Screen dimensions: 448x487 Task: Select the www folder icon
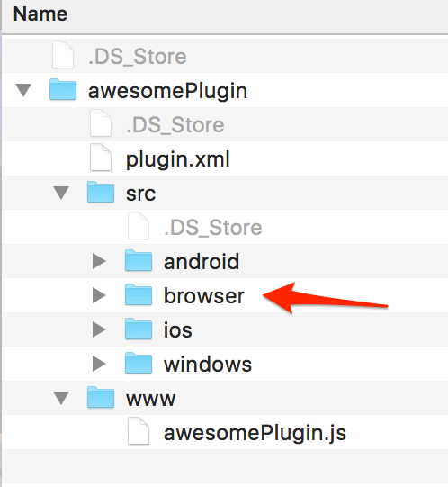tap(101, 397)
